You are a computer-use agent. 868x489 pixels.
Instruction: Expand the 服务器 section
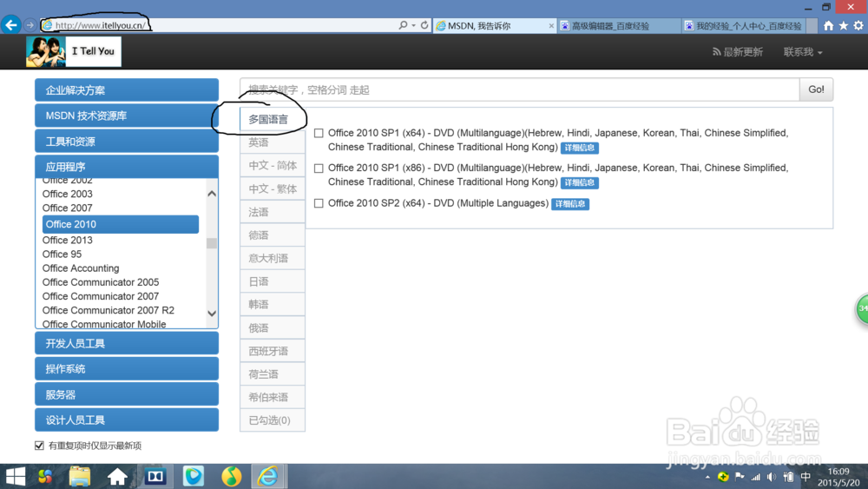[127, 395]
